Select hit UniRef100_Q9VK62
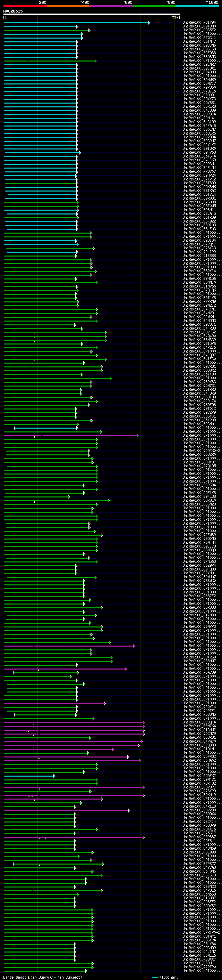Viewport: 222px width, 980px height. point(199,332)
